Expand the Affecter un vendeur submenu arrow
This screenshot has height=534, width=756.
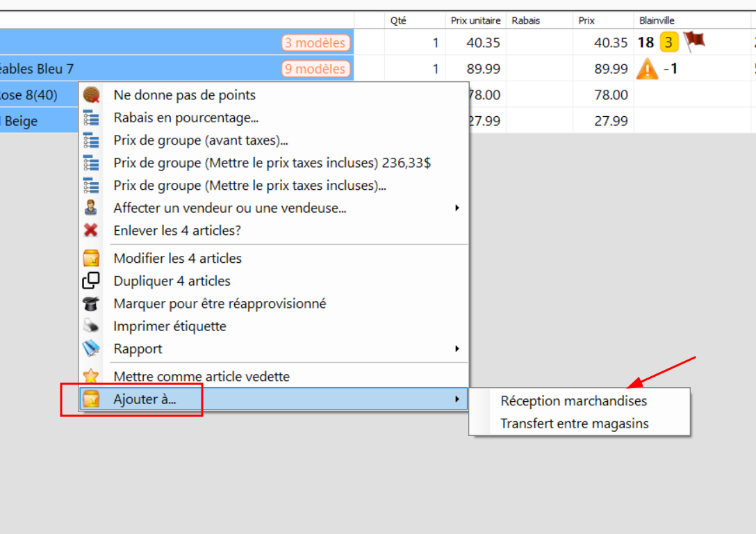pos(457,208)
